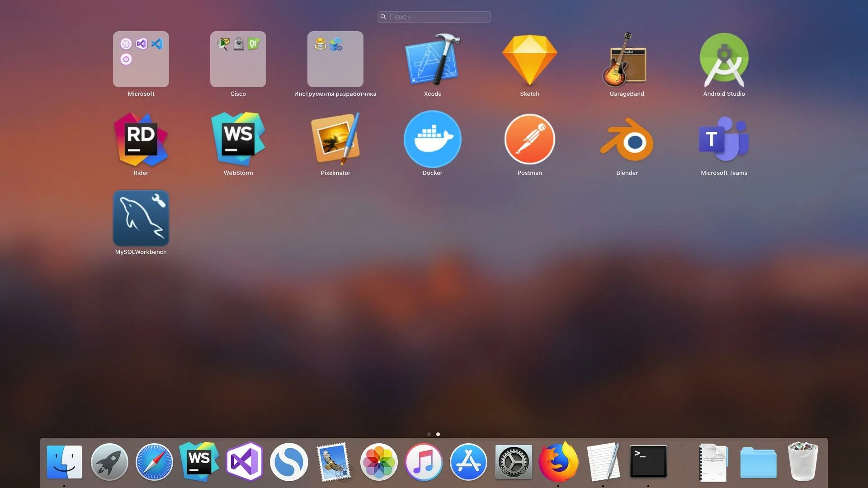Open the Trash in the Dock
868x488 pixels.
pos(803,462)
